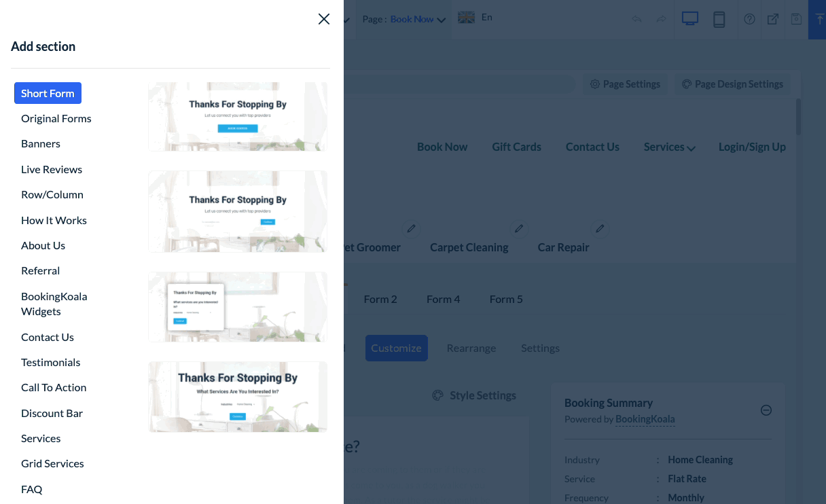Edit the Carpet Cleaning pencil icon
This screenshot has height=504, width=826.
pyautogui.click(x=519, y=228)
